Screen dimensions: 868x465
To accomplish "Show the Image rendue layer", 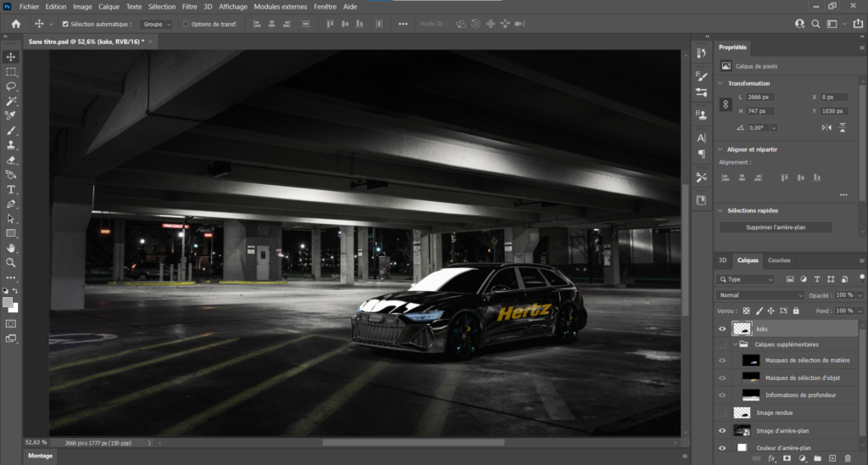I will tap(722, 413).
